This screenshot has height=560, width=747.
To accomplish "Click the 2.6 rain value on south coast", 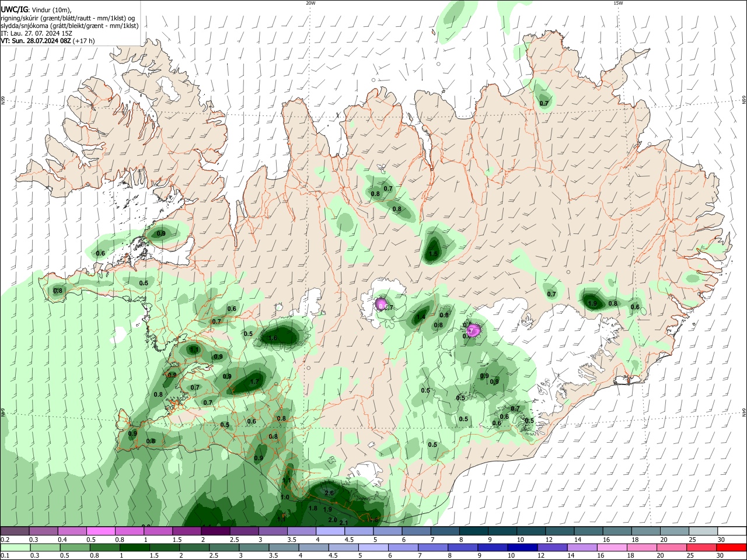I will [329, 493].
